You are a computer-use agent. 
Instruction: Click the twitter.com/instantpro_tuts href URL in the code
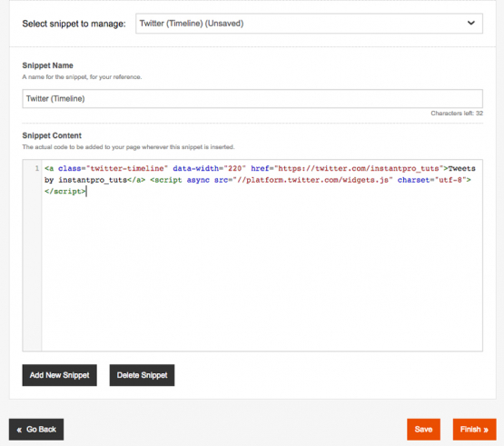tap(359, 168)
